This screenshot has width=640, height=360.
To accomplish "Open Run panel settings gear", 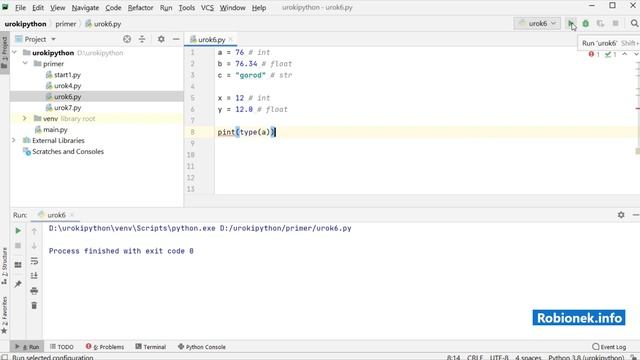I will tap(621, 215).
